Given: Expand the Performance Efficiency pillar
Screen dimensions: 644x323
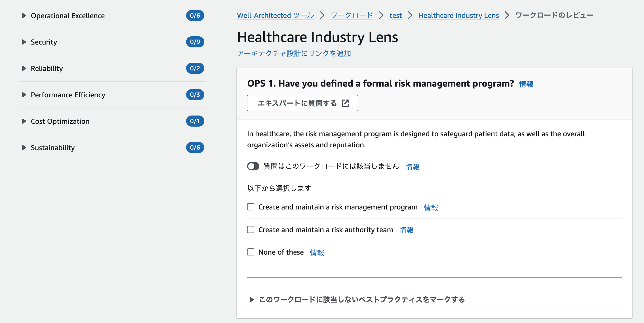Looking at the screenshot, I should point(24,95).
